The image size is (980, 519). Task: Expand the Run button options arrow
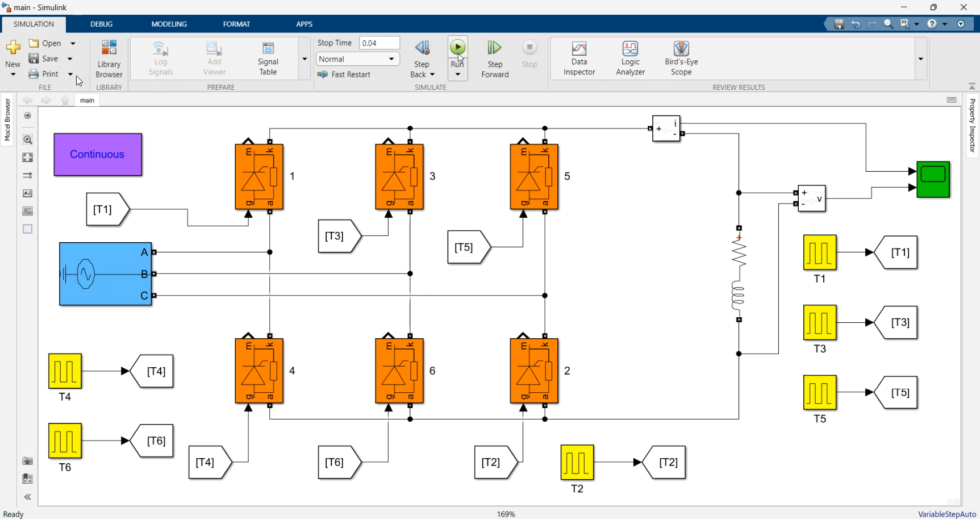[x=457, y=74]
